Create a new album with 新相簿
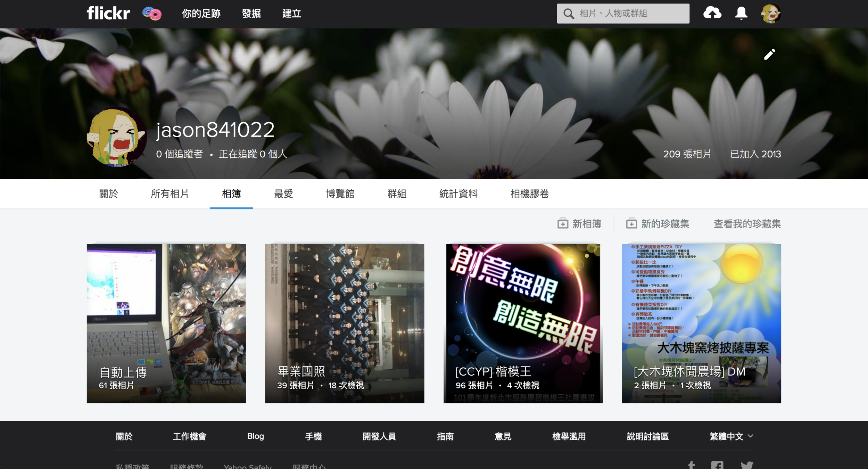The height and width of the screenshot is (469, 868). pos(579,224)
